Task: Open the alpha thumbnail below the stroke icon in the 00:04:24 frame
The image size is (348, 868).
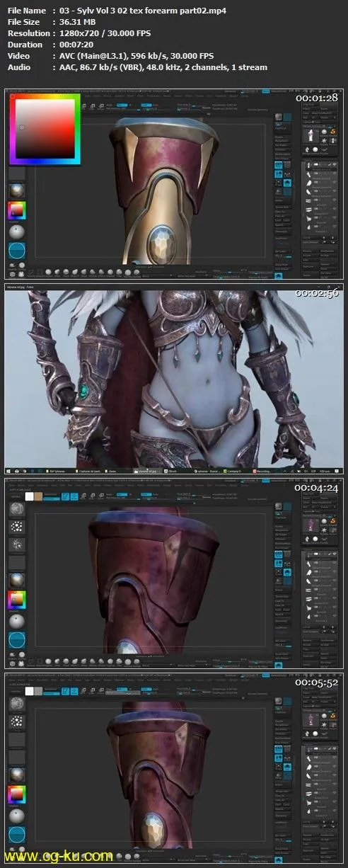Action: (16, 545)
